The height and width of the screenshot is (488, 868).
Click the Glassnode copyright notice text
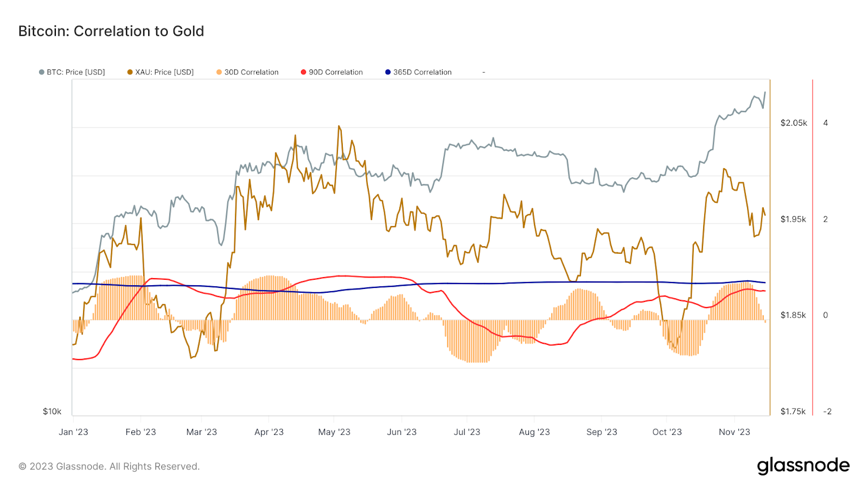109,466
